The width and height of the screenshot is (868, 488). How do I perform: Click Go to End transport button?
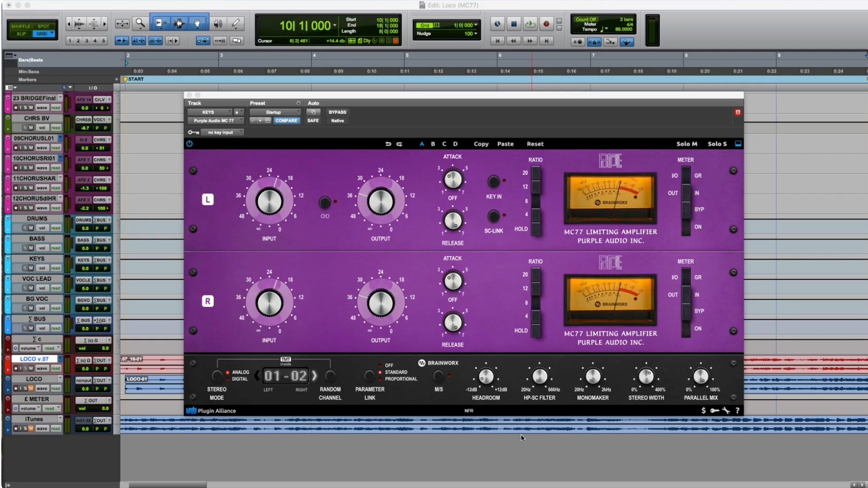point(546,41)
